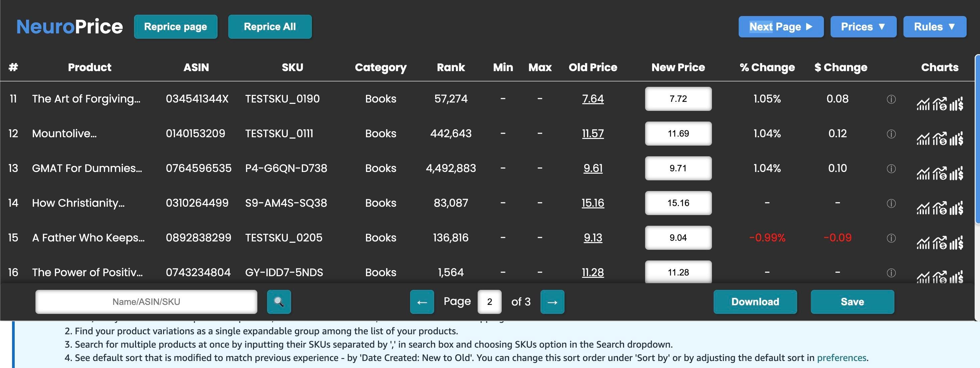The height and width of the screenshot is (368, 980).
Task: Click the Reprice page button
Action: [175, 27]
